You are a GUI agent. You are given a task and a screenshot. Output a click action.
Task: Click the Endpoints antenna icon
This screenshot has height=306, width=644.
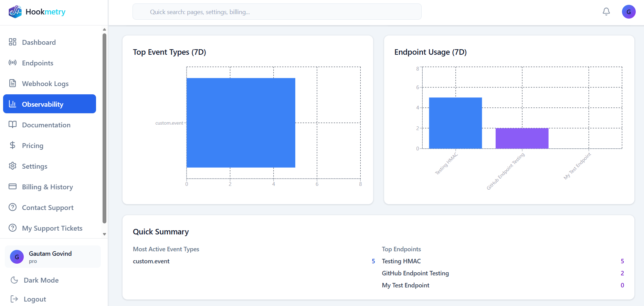coord(13,63)
